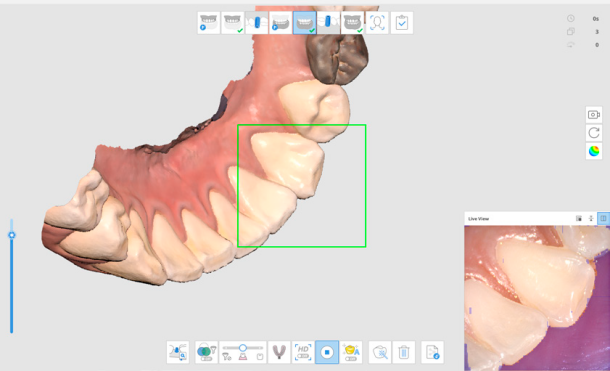Click the file process icon in bottom toolbar
This screenshot has width=610, height=371.
click(x=432, y=352)
